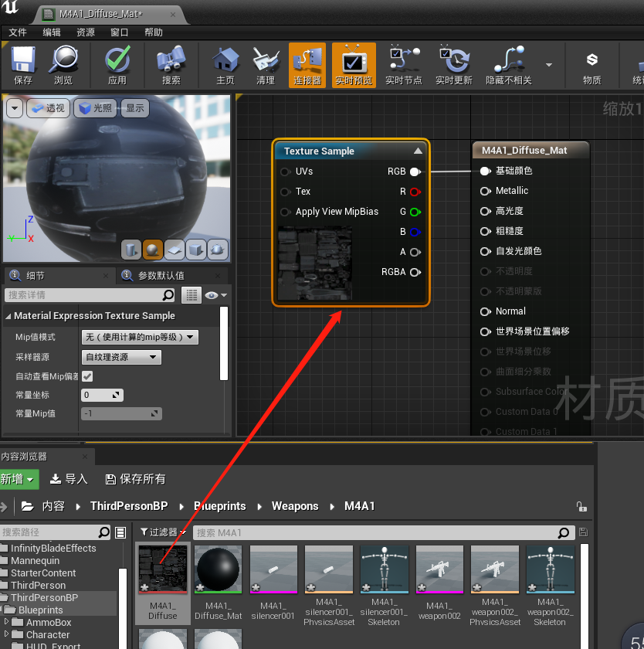
Task: Open the 编辑 menu
Action: coord(52,32)
